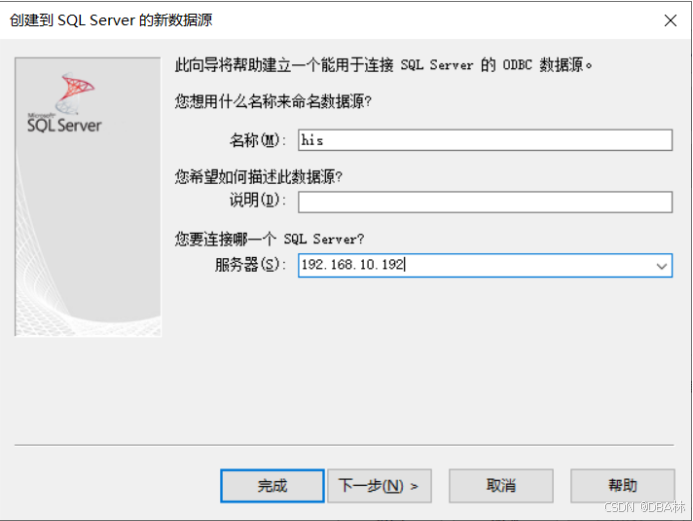The image size is (693, 521).
Task: Click the empty 说明(D) description field
Action: (485, 202)
